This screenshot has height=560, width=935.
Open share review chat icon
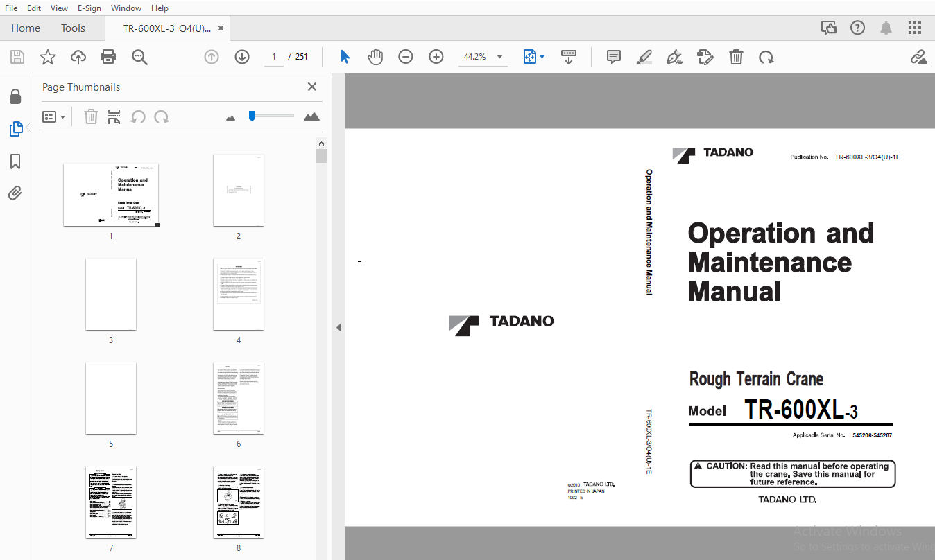click(828, 28)
